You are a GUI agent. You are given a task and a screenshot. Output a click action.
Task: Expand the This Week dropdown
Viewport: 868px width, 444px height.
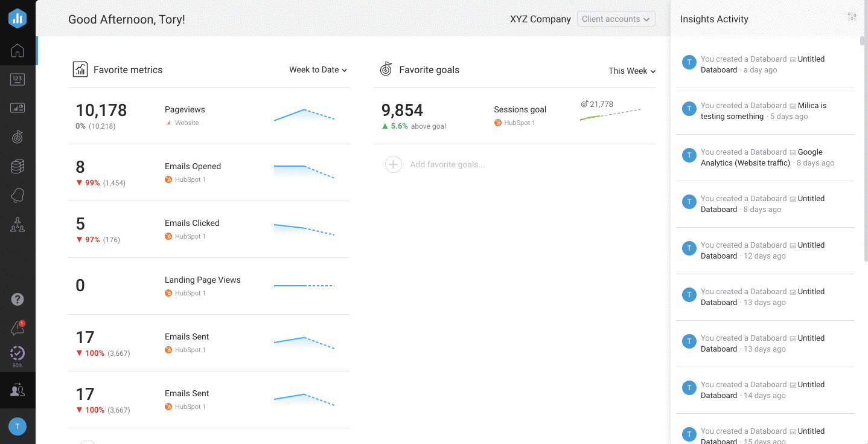point(631,71)
